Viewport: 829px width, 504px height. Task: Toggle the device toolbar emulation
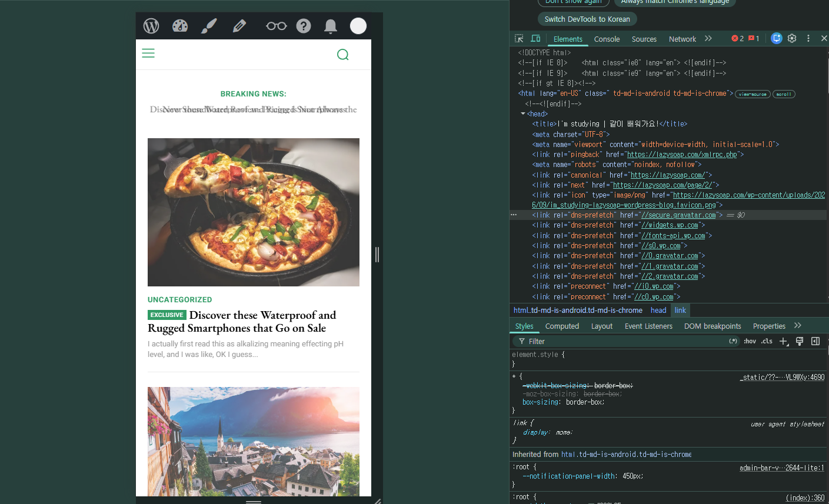pyautogui.click(x=535, y=38)
